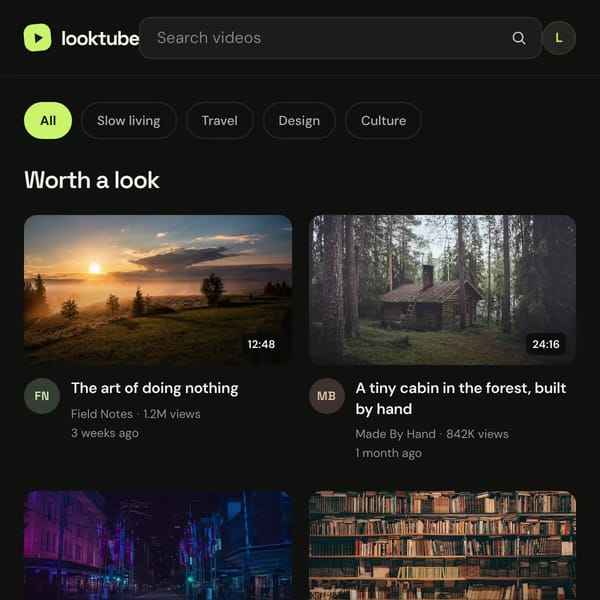The height and width of the screenshot is (600, 600).
Task: Open the library bookshelves thumbnail
Action: (x=442, y=545)
